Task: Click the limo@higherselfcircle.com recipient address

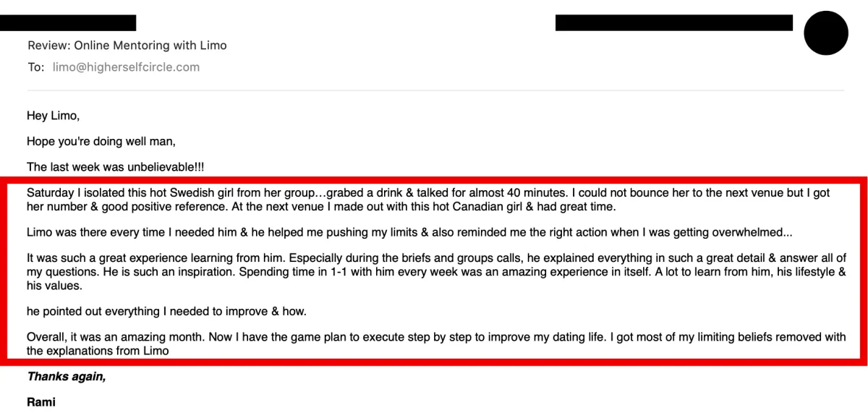Action: (x=126, y=67)
